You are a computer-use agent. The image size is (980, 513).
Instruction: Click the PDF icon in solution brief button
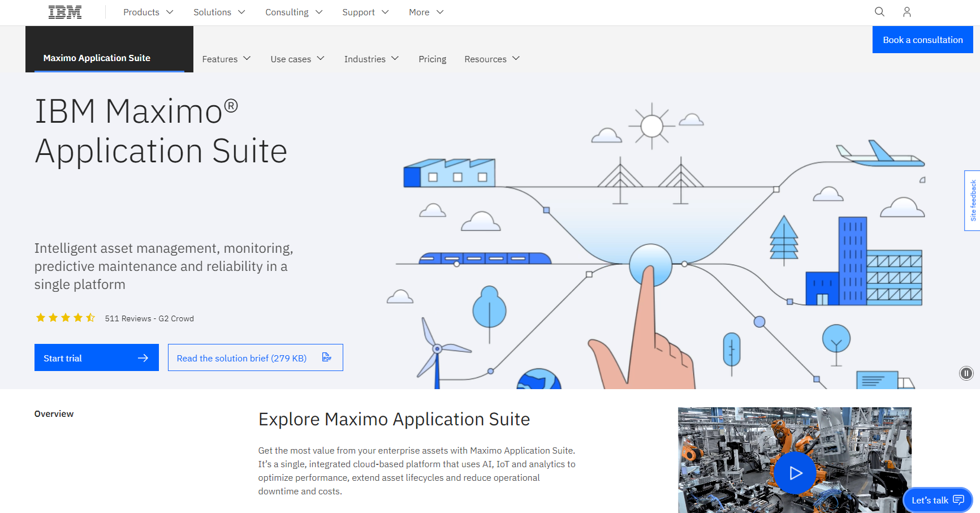click(327, 357)
